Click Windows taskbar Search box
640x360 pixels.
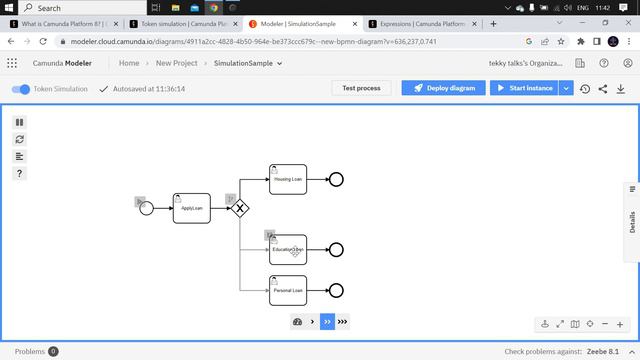(x=83, y=8)
